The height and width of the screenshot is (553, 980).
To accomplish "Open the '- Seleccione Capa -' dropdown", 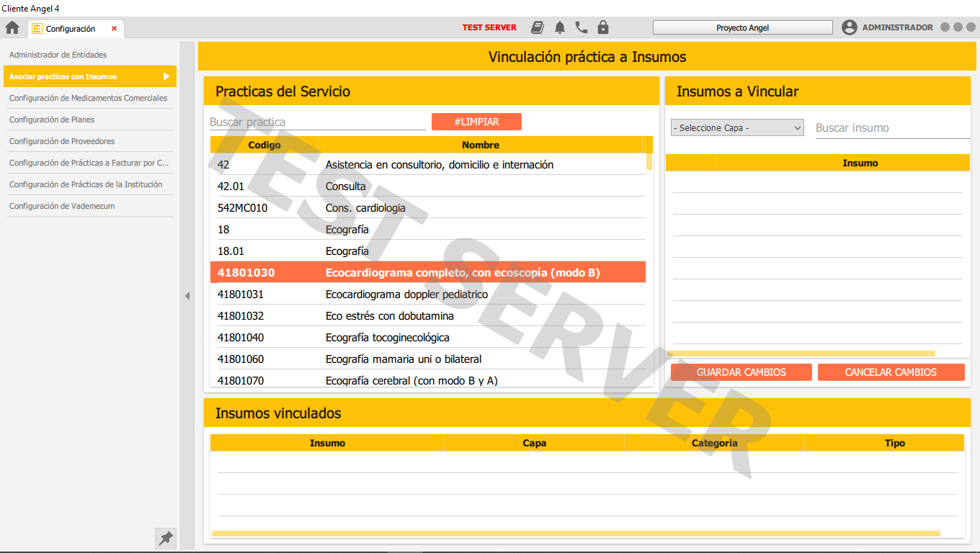I will click(x=736, y=127).
